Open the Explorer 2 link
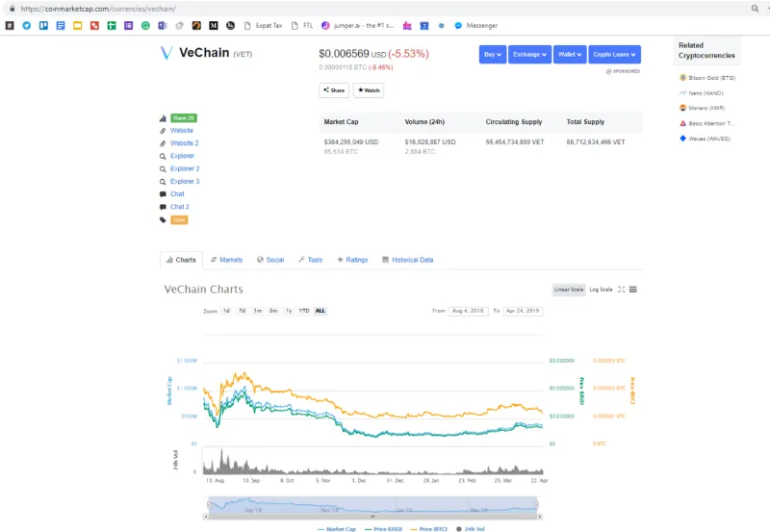Screen dimensions: 770x532 click(185, 168)
